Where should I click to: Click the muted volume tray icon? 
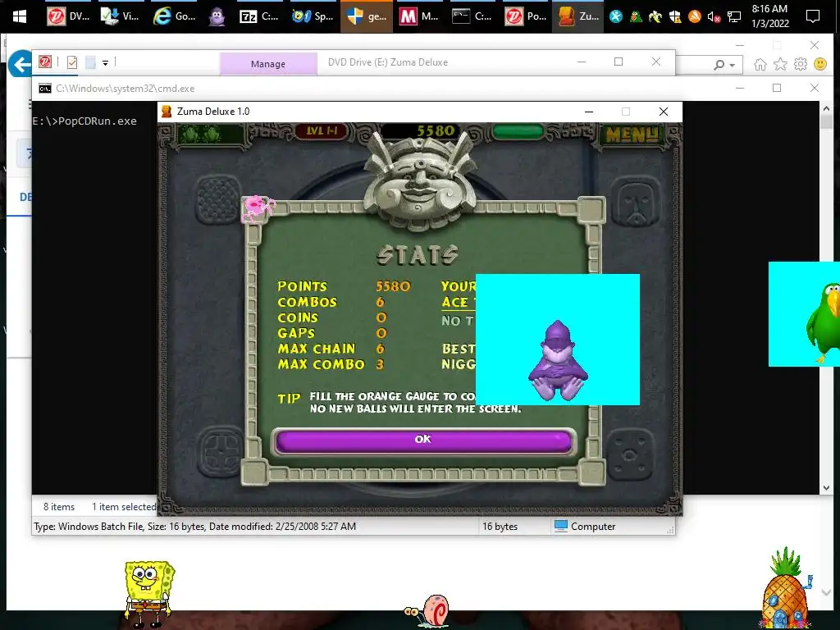click(714, 16)
